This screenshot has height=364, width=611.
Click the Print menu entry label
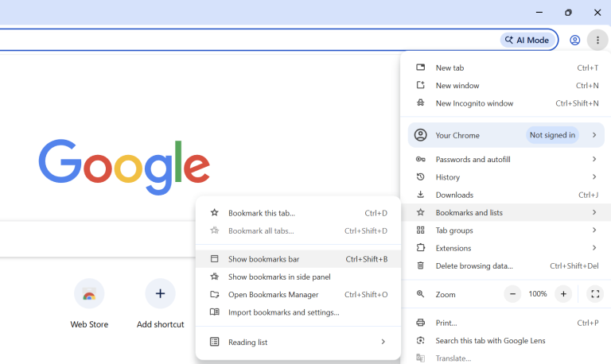pyautogui.click(x=446, y=323)
